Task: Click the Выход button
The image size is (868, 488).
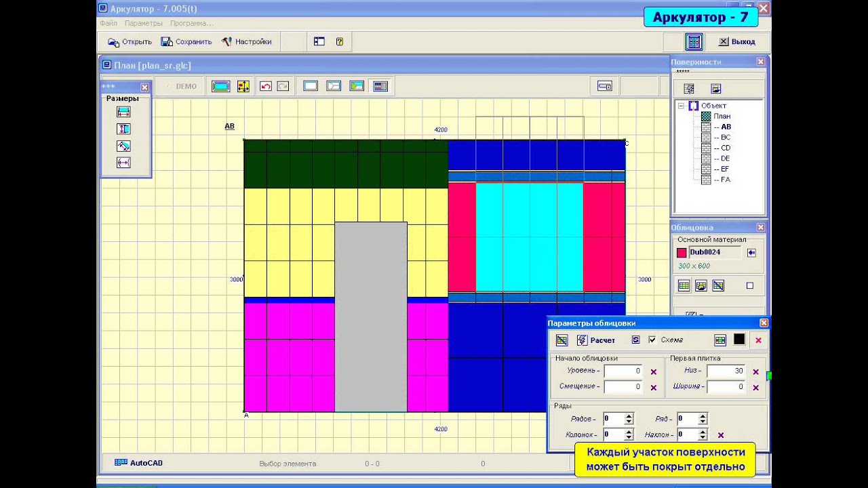Action: coord(737,42)
